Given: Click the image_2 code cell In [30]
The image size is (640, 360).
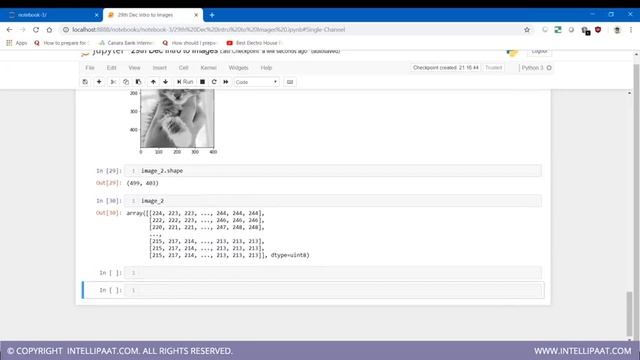Looking at the screenshot, I should coord(333,201).
